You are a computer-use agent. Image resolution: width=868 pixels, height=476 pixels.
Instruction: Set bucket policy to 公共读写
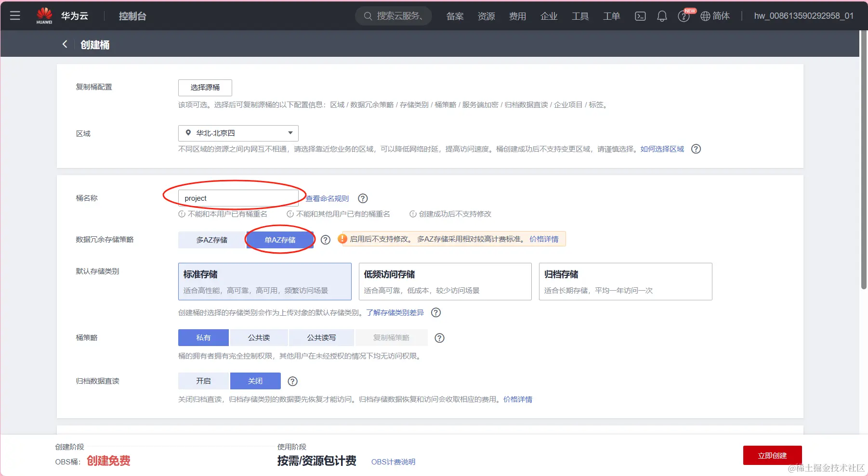click(x=321, y=338)
